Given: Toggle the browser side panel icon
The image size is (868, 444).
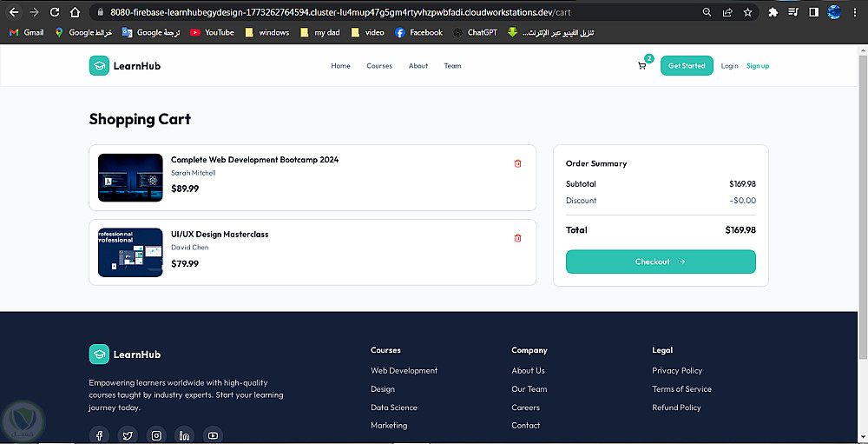Looking at the screenshot, I should click(814, 12).
